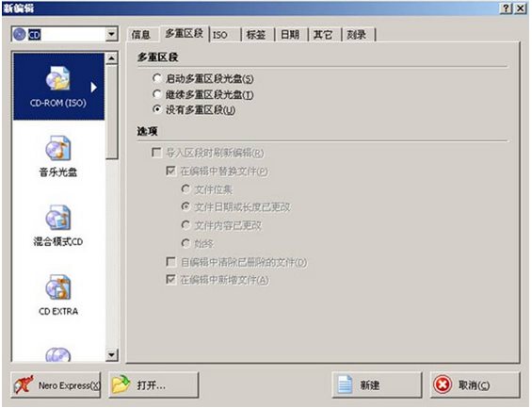Click the compilation list scroll-up arrow

pos(111,58)
